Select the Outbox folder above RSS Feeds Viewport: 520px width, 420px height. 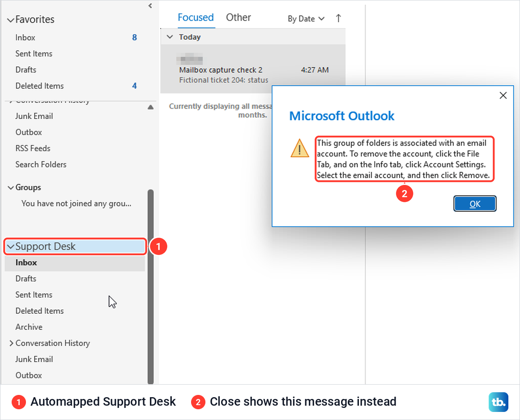(x=29, y=132)
